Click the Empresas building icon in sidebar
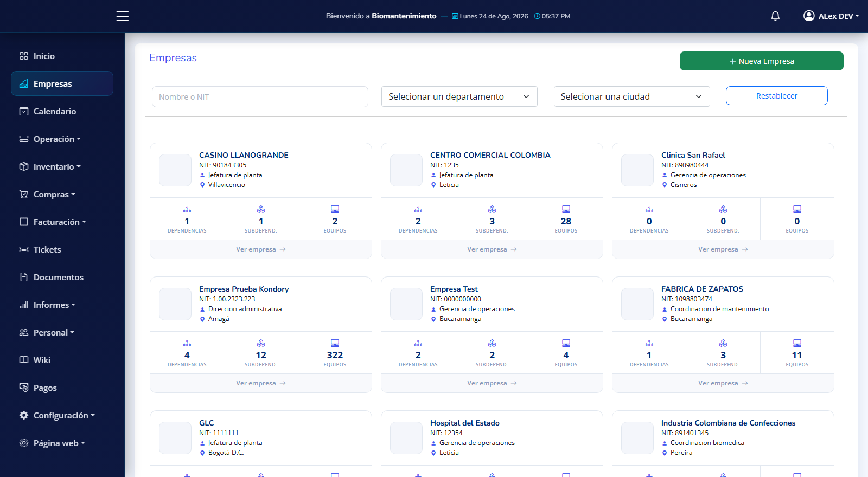 [24, 83]
